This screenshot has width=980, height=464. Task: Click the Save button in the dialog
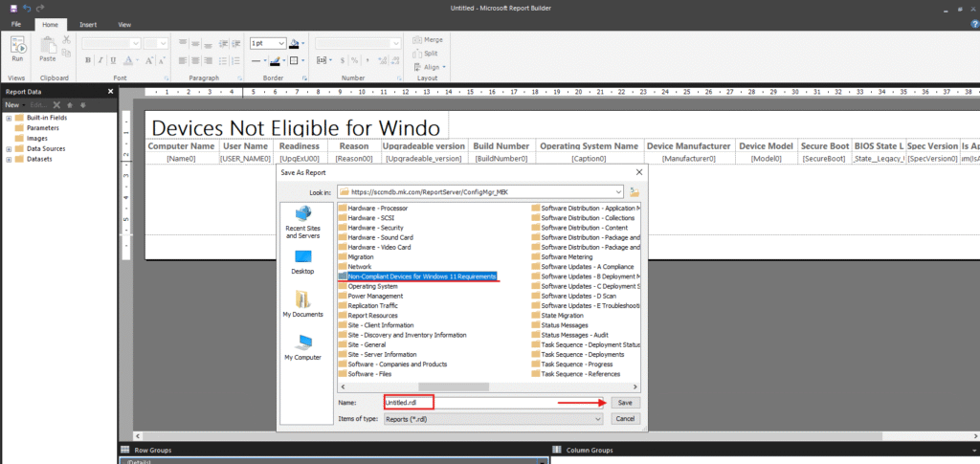(625, 403)
